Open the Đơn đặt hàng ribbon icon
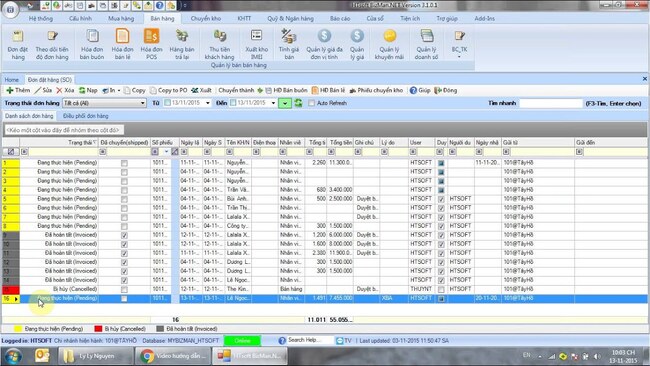Screen dimensions: 650x366 (17, 44)
